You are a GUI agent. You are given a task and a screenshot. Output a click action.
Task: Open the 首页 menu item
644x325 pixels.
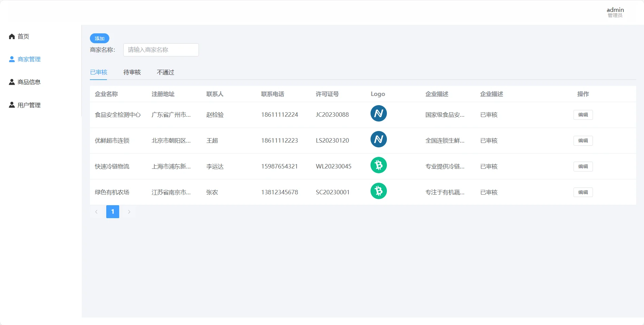point(23,36)
